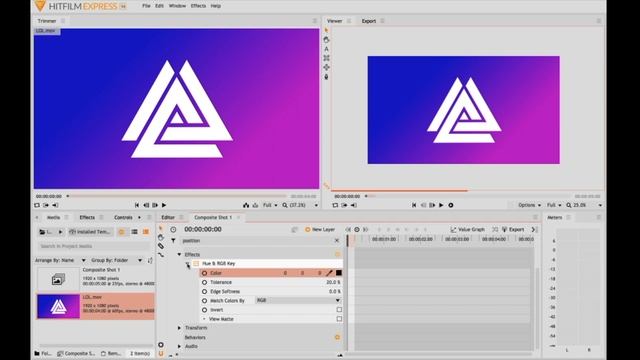Select the timeline selection arrow tool

(x=161, y=228)
